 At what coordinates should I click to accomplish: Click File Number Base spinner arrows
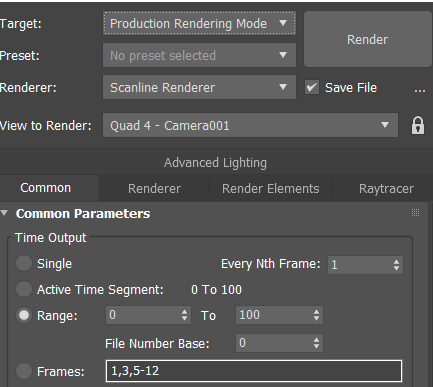tap(316, 343)
